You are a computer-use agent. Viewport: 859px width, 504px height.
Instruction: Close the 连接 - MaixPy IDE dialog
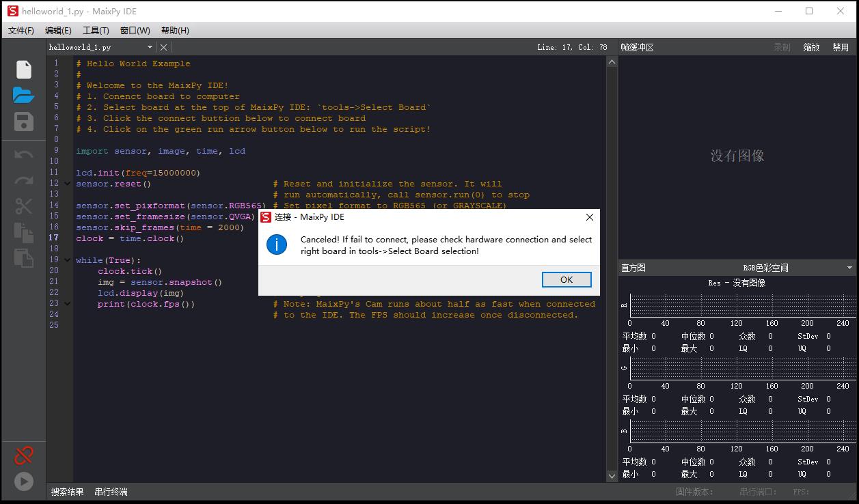(x=590, y=217)
